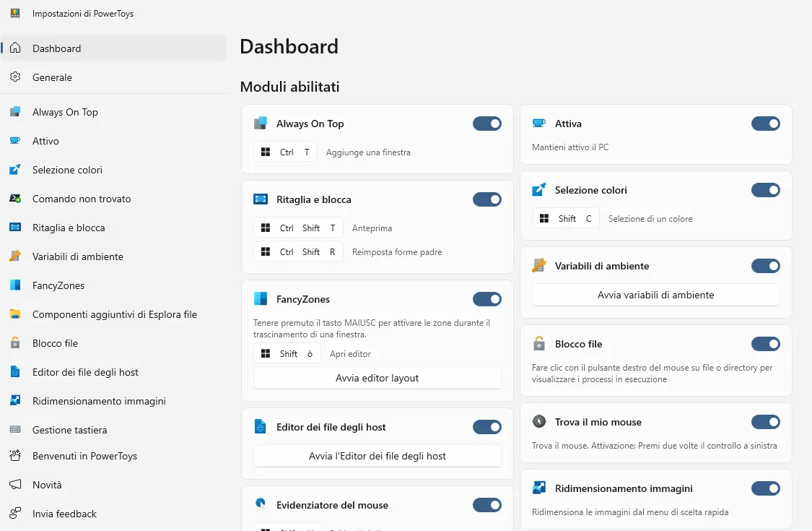Click the Comando non trovato sidebar icon

[16, 199]
